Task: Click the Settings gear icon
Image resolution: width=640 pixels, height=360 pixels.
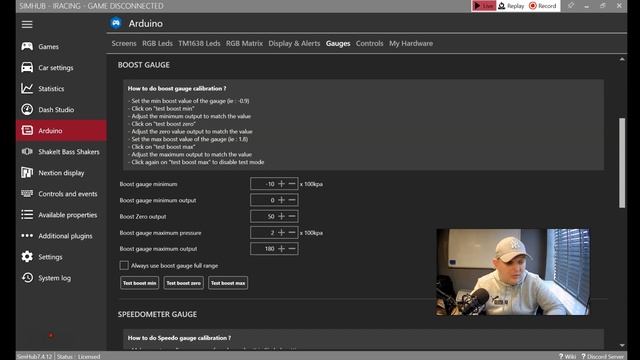Action: [27, 257]
